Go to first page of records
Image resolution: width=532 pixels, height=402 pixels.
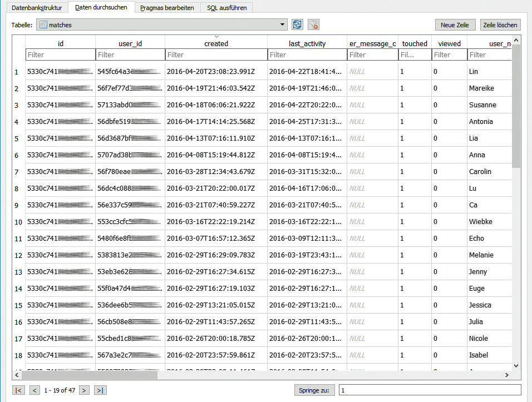tap(19, 390)
